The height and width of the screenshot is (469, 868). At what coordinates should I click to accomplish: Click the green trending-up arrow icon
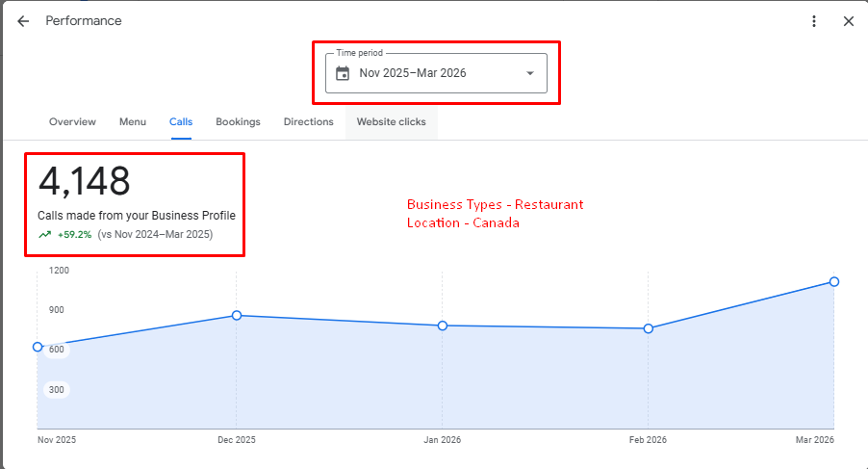pyautogui.click(x=44, y=234)
